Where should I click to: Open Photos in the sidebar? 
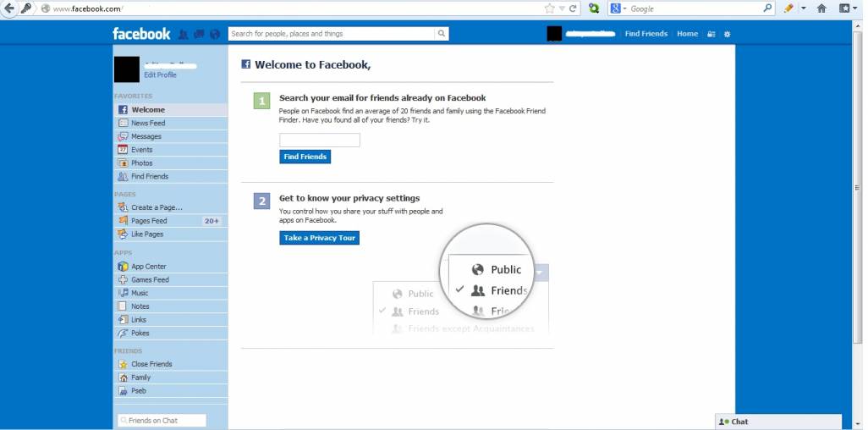171,163
